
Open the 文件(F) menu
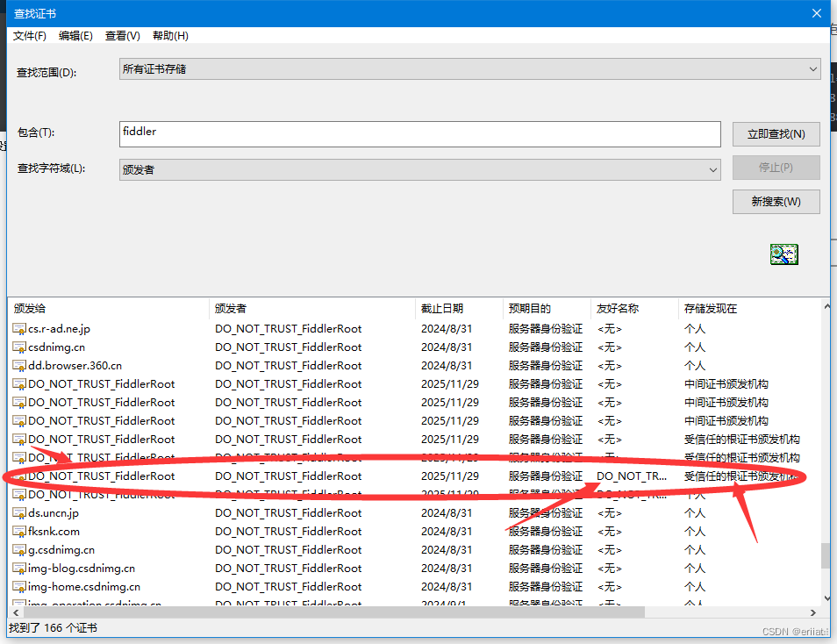coord(29,36)
